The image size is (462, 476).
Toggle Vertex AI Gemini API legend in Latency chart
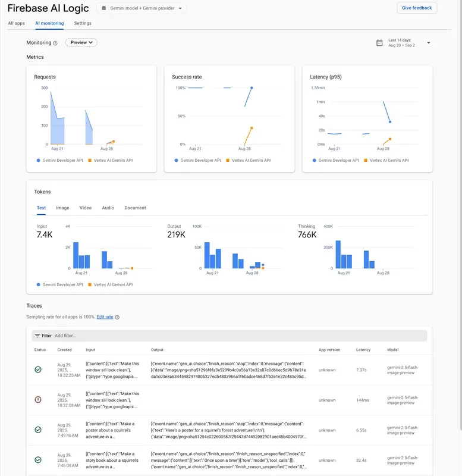coord(386,160)
